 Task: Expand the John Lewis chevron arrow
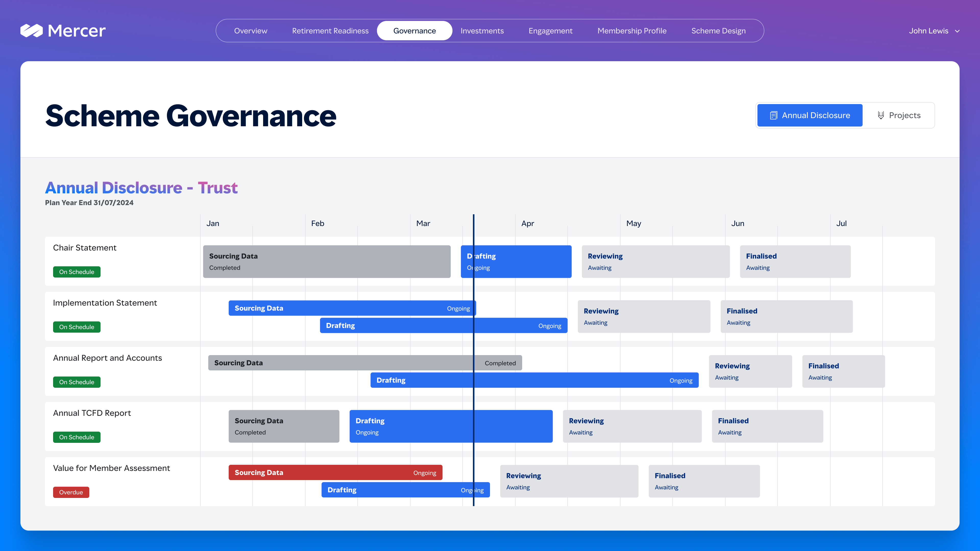(957, 31)
